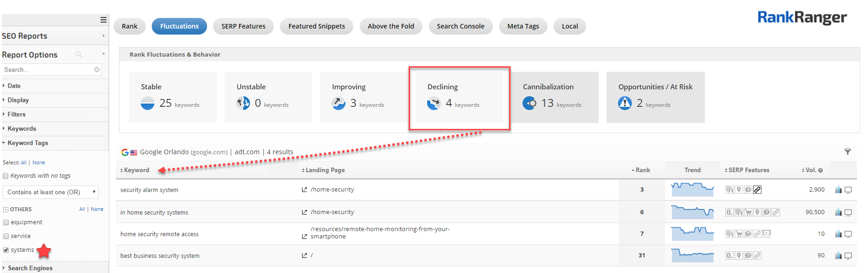Click the filter funnel icon above table
Viewport: 868px width, 273px height.
pyautogui.click(x=847, y=151)
